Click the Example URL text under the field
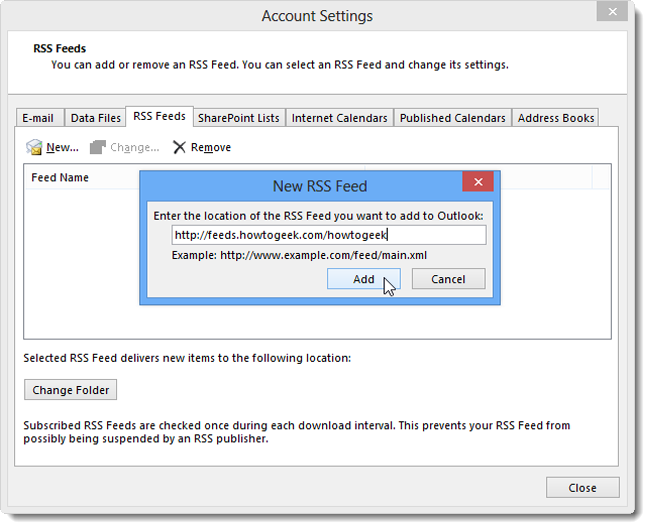The width and height of the screenshot is (650, 529). click(x=299, y=255)
